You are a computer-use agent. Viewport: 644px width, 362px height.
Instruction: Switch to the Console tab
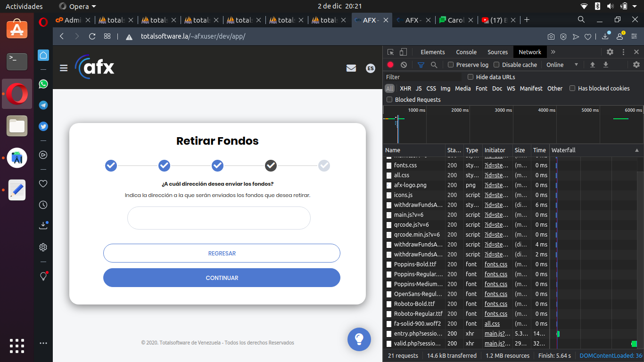(x=466, y=52)
